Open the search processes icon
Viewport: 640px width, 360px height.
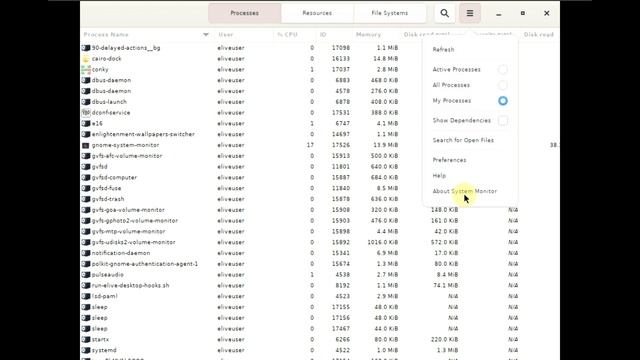pyautogui.click(x=444, y=13)
